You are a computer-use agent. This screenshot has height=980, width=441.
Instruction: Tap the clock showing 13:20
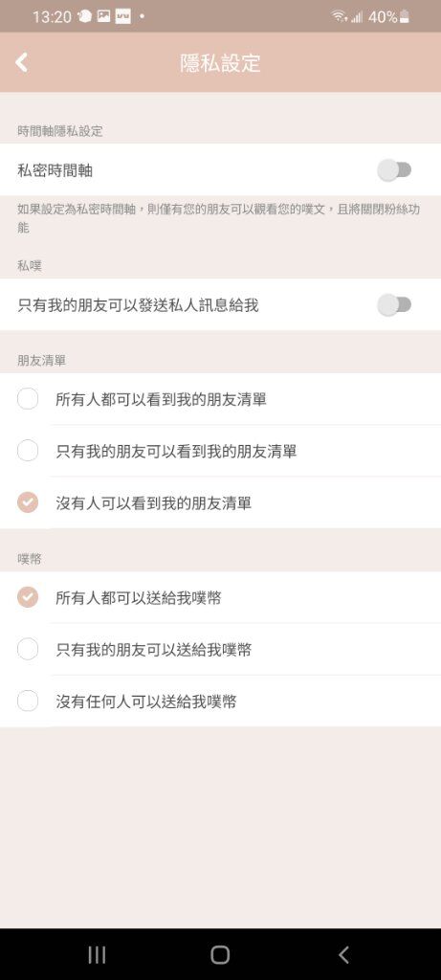tap(52, 17)
